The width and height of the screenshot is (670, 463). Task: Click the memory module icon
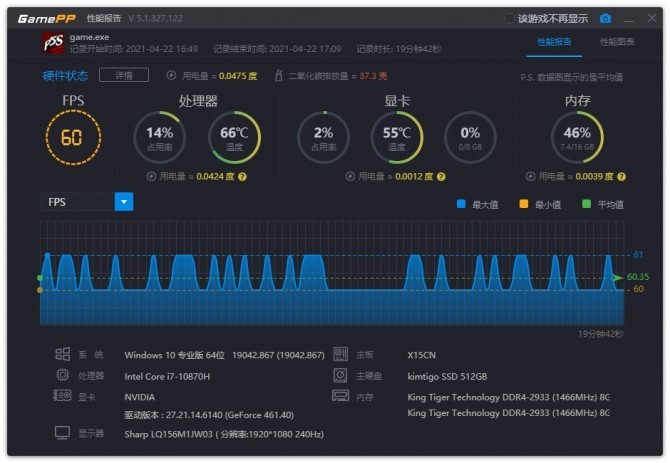[x=341, y=396]
